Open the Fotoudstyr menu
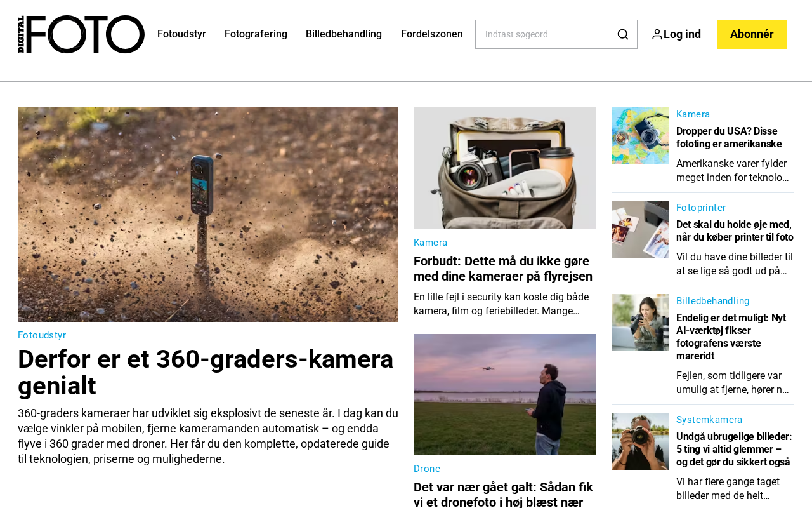This screenshot has height=508, width=812. tap(181, 34)
